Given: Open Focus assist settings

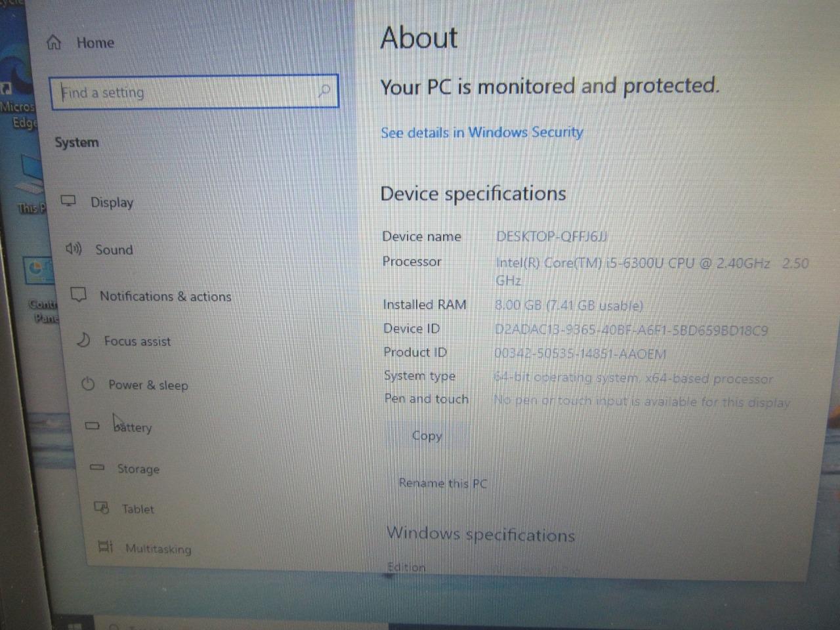Looking at the screenshot, I should coord(137,341).
